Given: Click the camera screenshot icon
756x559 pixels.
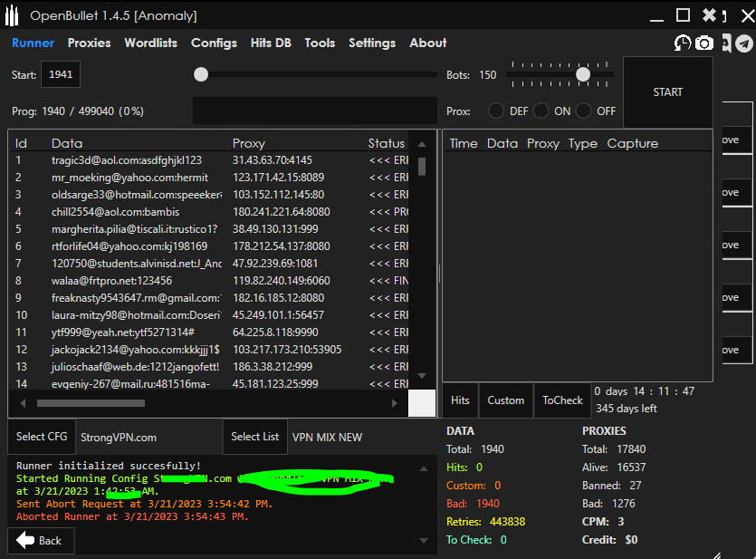Looking at the screenshot, I should [703, 43].
